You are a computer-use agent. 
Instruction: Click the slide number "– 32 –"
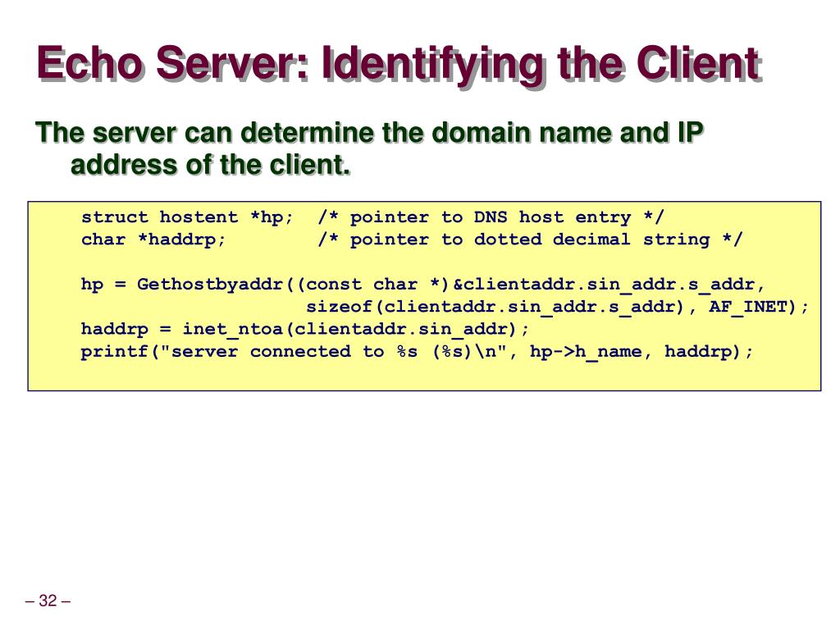[48, 600]
